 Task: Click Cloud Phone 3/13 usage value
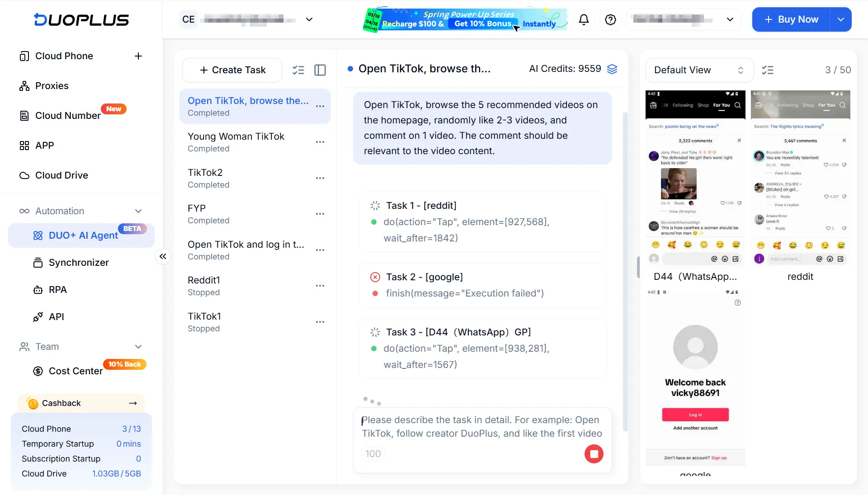click(x=132, y=429)
